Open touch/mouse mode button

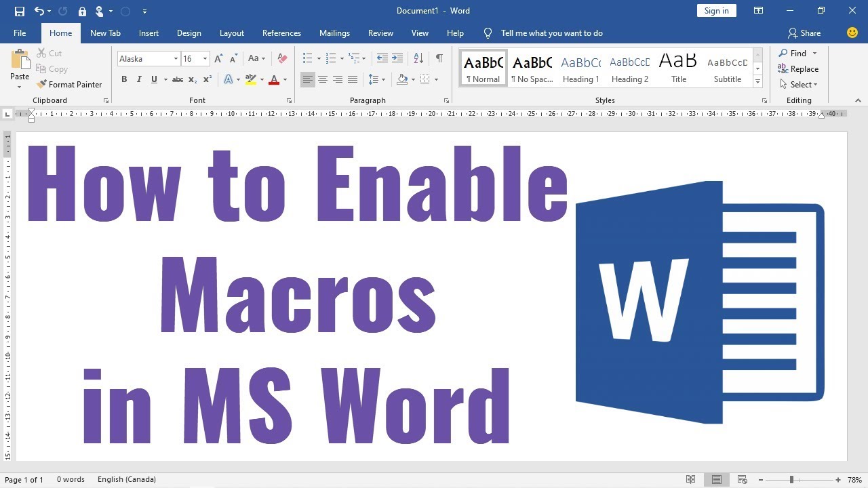(x=99, y=11)
